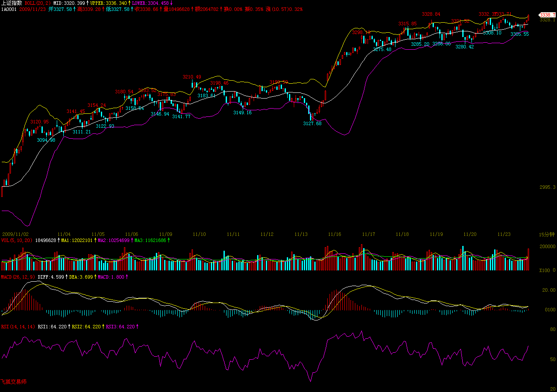Screen dimensions: 557x392
Task: Click the 飞狐交易师 software label
Action: click(14, 382)
